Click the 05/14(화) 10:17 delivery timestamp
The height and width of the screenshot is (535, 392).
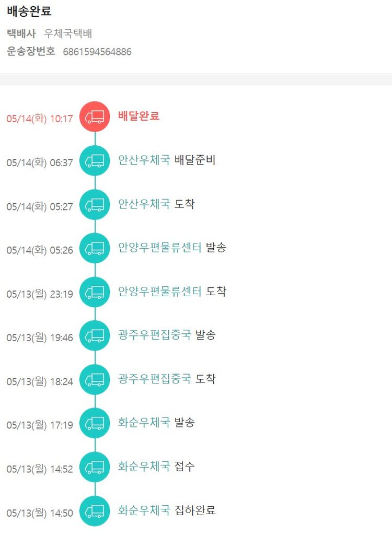tap(40, 119)
